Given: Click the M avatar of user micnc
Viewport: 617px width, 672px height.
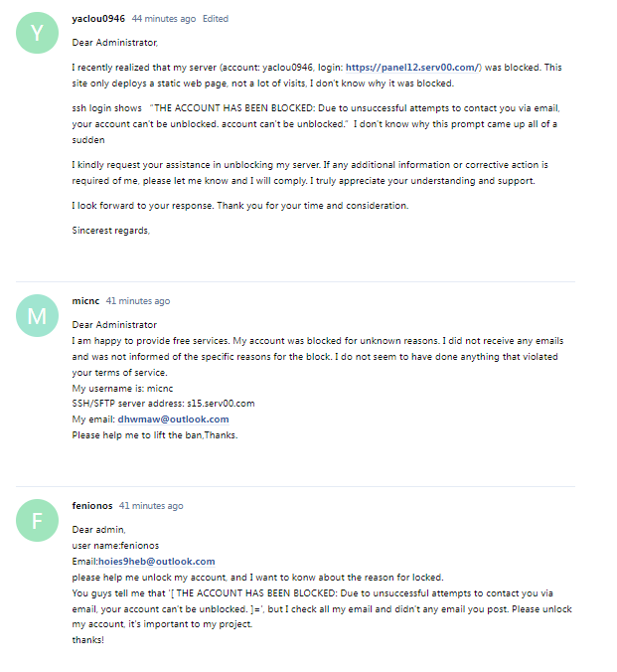Looking at the screenshot, I should coord(37,316).
